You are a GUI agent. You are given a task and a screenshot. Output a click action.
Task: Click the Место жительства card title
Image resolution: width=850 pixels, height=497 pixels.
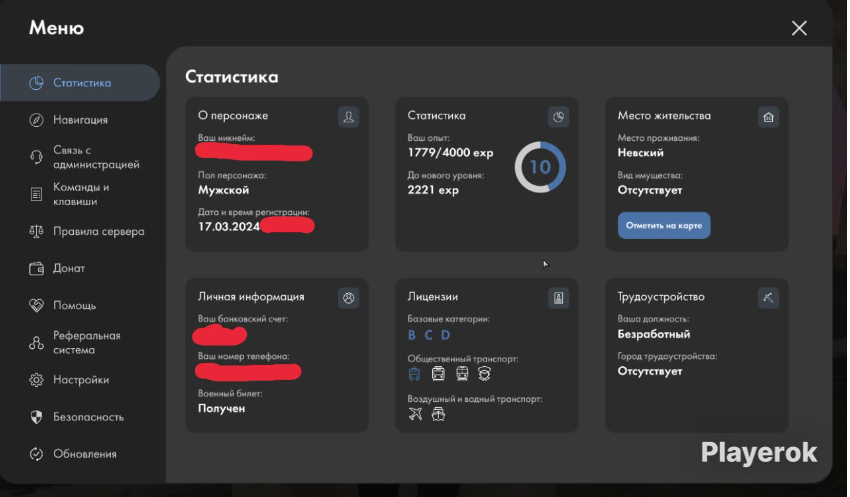coord(664,115)
